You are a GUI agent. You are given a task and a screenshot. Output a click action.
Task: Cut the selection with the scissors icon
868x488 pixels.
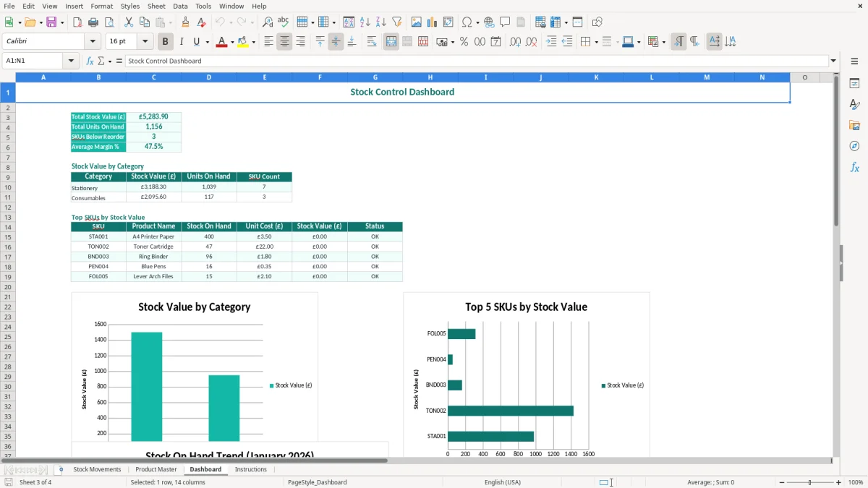pyautogui.click(x=129, y=22)
